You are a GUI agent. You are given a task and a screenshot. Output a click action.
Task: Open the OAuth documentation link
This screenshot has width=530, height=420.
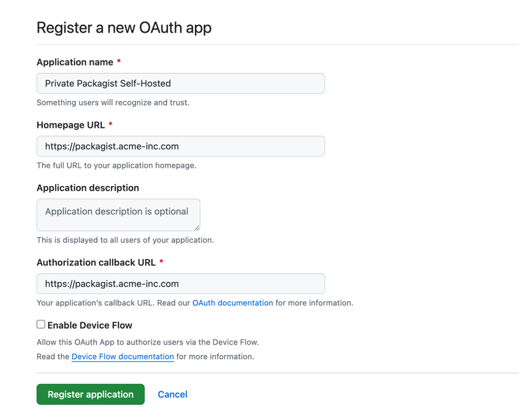point(231,303)
